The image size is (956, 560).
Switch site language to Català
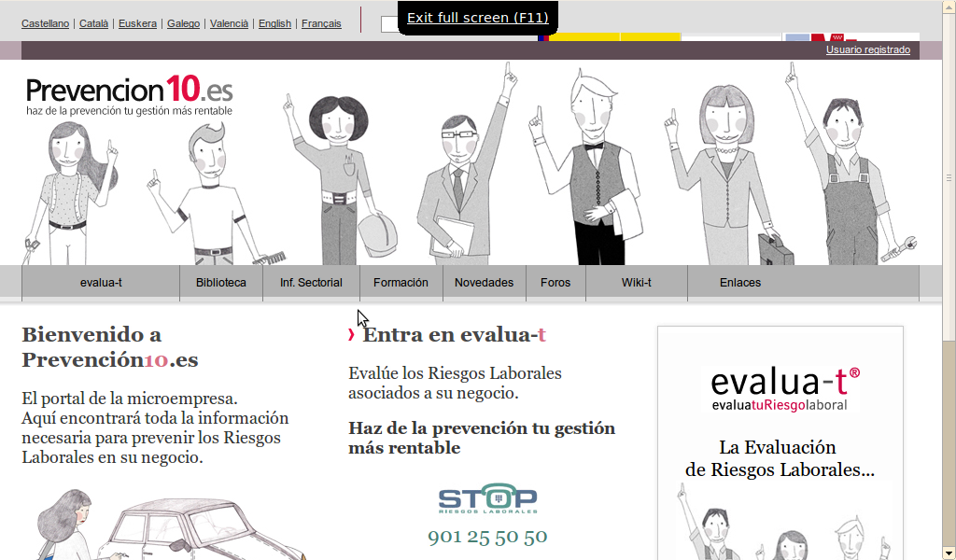(x=94, y=23)
